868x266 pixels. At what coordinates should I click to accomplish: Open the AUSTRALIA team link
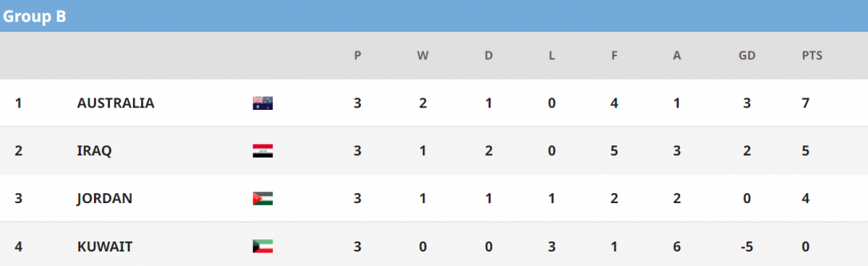tap(116, 103)
